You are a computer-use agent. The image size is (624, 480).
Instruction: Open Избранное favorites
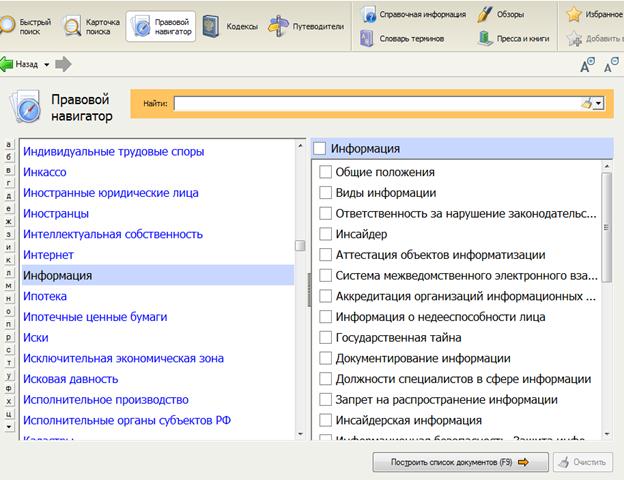595,14
